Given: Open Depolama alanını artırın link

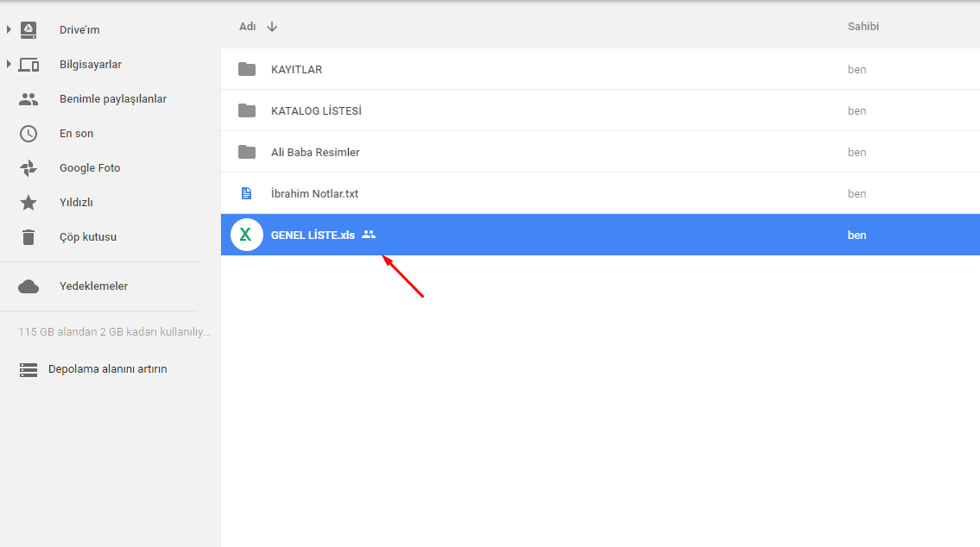Looking at the screenshot, I should click(x=108, y=369).
